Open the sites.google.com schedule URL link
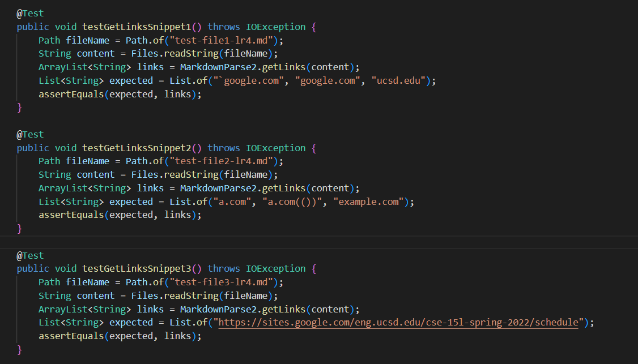Image resolution: width=638 pixels, height=364 pixels. point(398,323)
